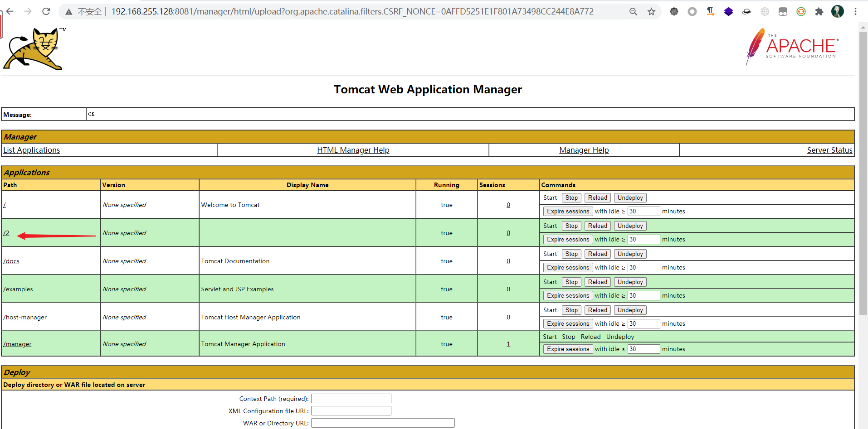Viewport: 868px width, 429px height.
Task: Focus the XML Configuration file URL field
Action: tap(351, 411)
